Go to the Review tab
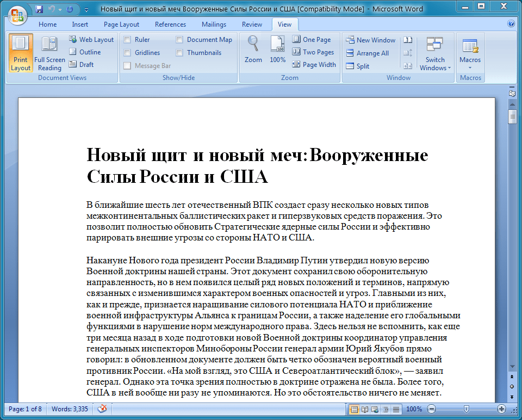The image size is (522, 420). 252,24
